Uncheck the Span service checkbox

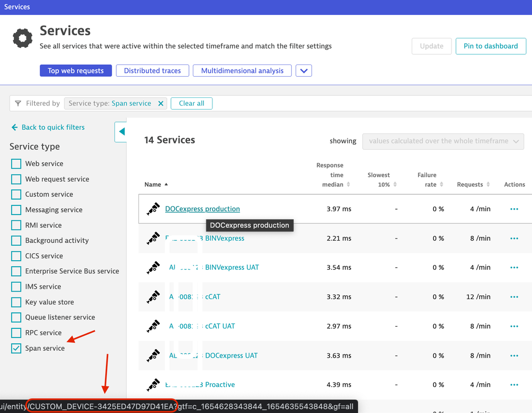[17, 348]
